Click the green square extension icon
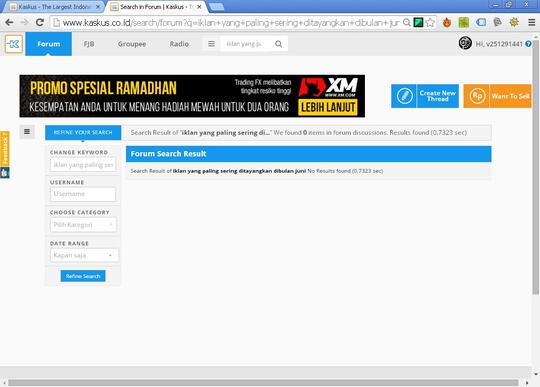 click(x=464, y=23)
